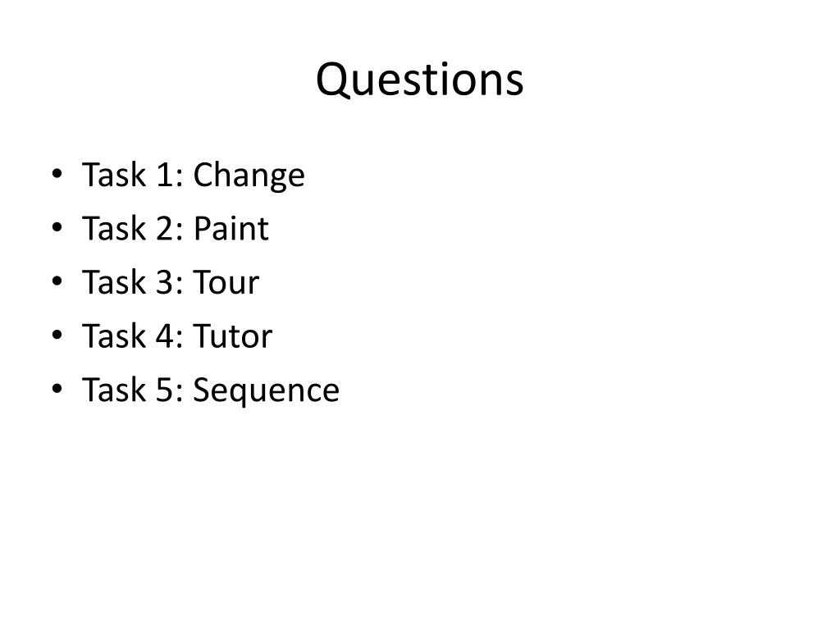
Task: Select the word Change in Task 1
Action: [249, 176]
